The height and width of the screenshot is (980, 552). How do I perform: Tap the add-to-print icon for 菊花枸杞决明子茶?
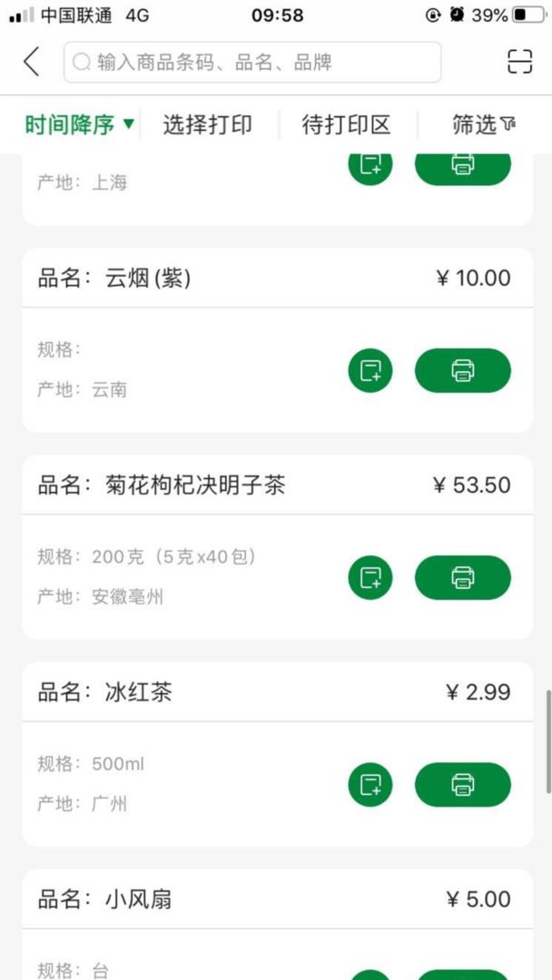pos(370,577)
